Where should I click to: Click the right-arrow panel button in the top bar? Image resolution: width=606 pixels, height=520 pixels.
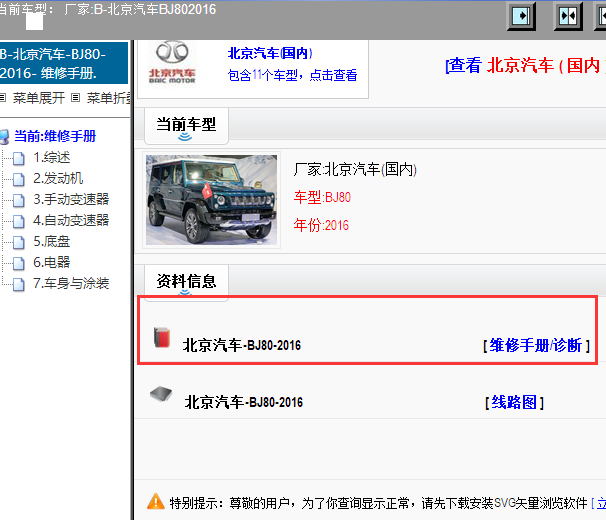(521, 16)
